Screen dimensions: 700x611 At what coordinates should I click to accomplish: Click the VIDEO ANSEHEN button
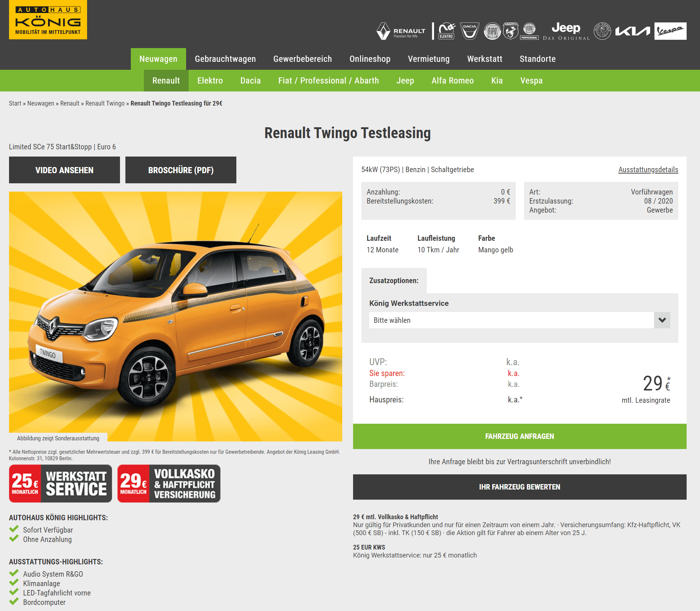[64, 170]
